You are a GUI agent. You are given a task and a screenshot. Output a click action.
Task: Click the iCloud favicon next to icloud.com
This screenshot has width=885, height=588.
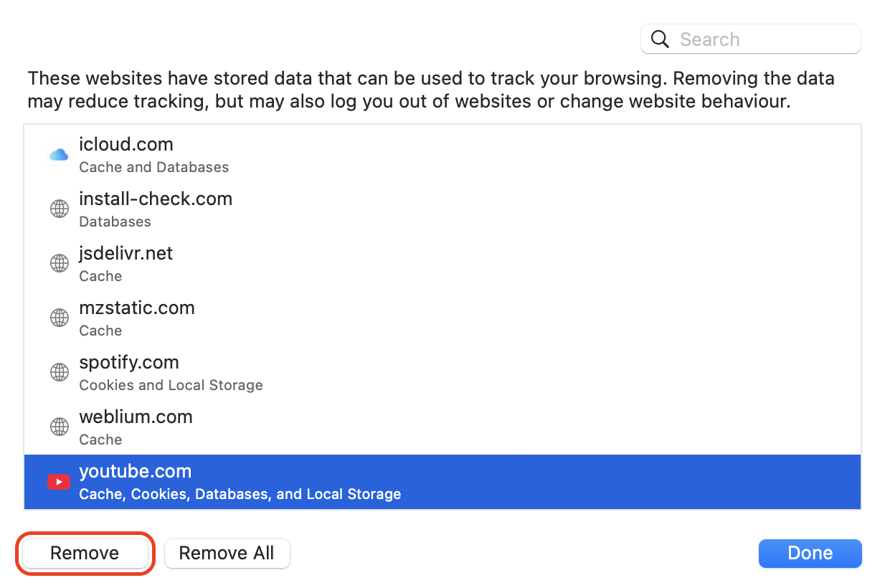(59, 154)
